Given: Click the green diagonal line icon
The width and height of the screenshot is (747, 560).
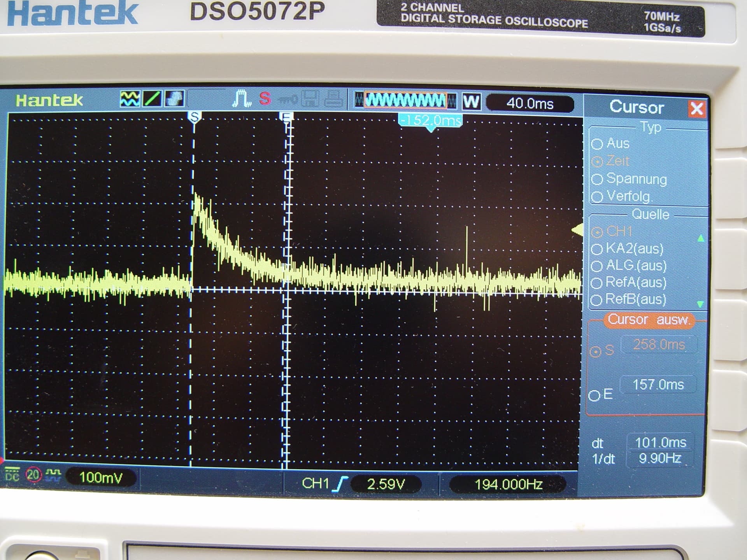Looking at the screenshot, I should (x=152, y=99).
